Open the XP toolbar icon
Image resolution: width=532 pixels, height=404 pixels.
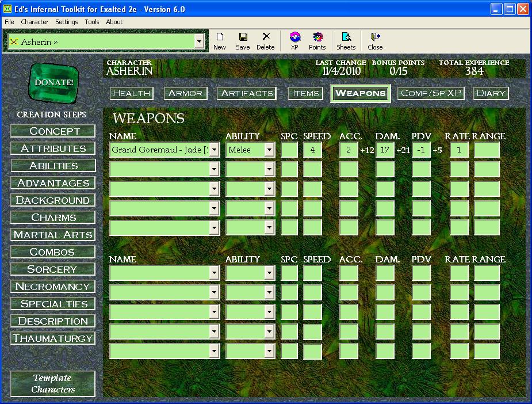tap(294, 41)
